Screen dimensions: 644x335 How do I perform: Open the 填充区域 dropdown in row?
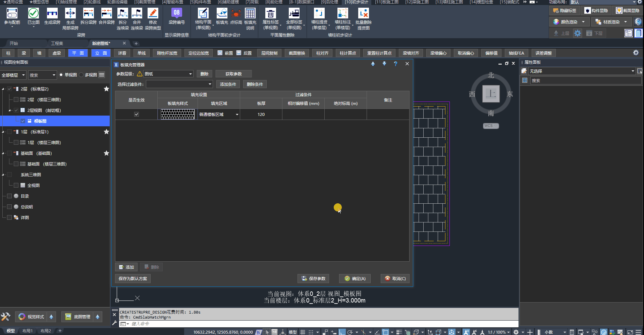click(x=237, y=115)
